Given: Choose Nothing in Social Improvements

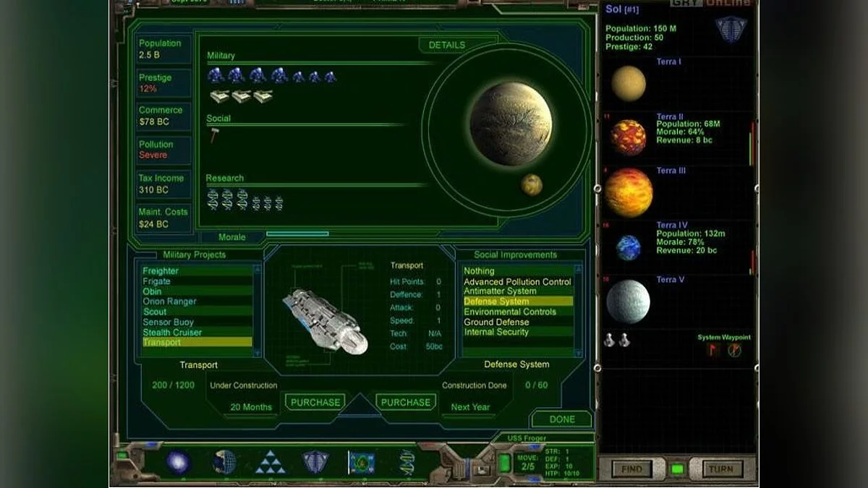Looking at the screenshot, I should tap(518, 271).
